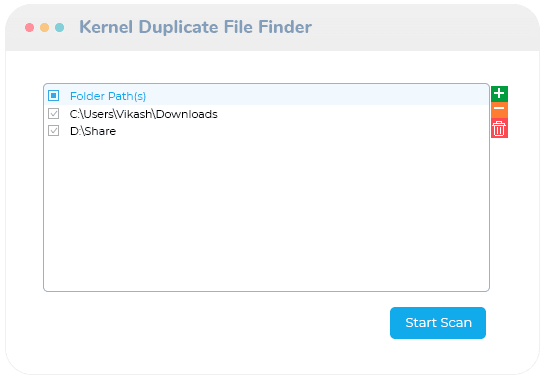
Task: Click white space left of Start Scan button
Action: (x=215, y=323)
